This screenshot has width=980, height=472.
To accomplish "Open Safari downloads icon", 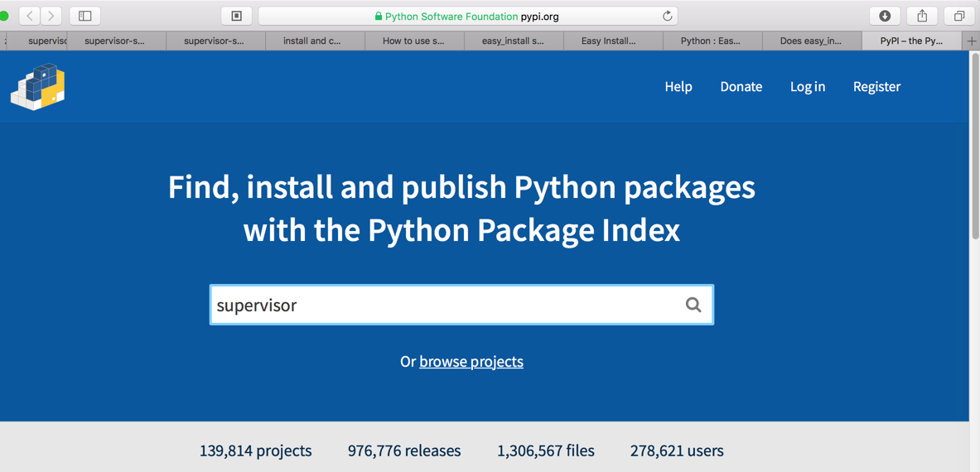I will pyautogui.click(x=885, y=16).
